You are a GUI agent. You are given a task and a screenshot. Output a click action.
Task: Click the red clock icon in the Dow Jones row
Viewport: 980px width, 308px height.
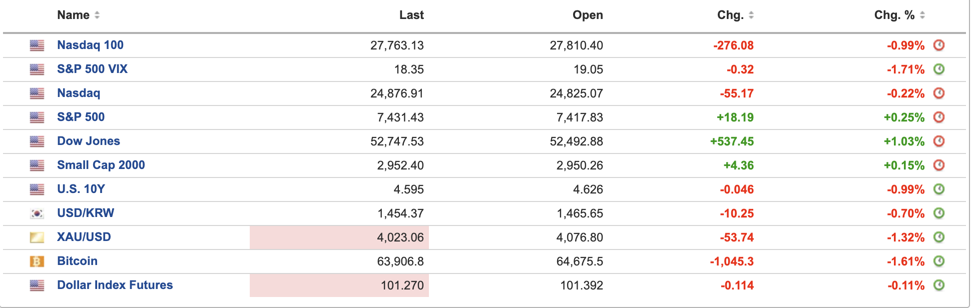[939, 141]
